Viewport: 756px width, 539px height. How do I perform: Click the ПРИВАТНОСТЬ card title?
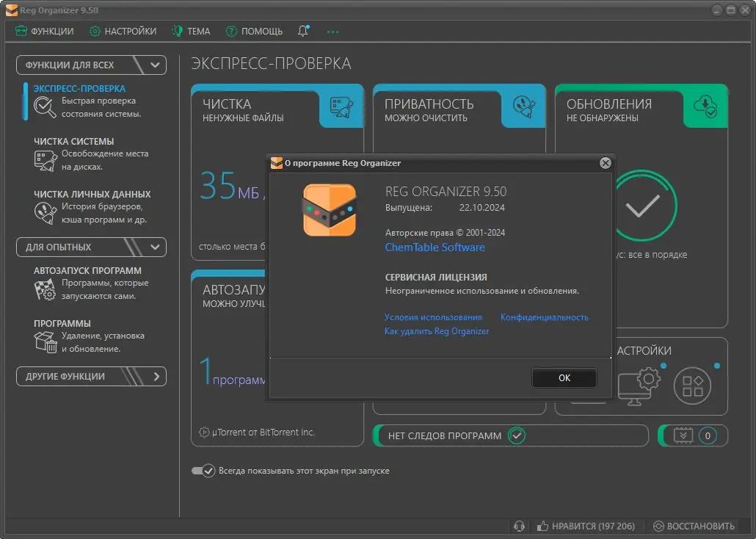[x=429, y=104]
